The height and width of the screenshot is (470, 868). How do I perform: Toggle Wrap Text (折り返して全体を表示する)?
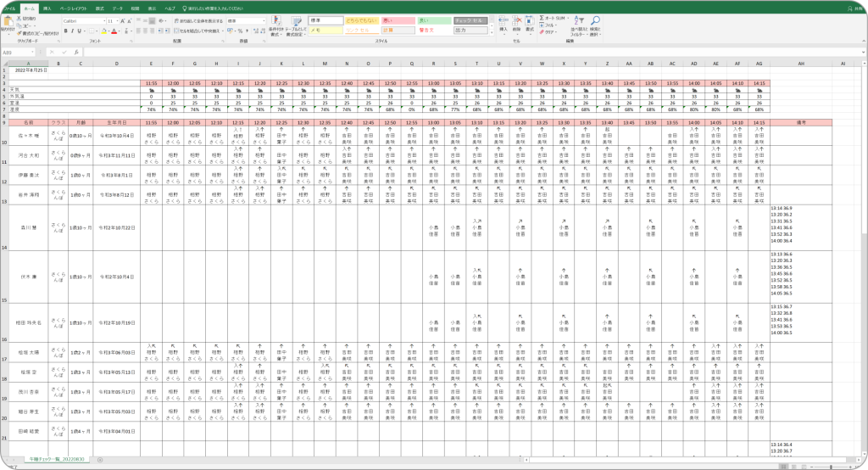point(198,21)
